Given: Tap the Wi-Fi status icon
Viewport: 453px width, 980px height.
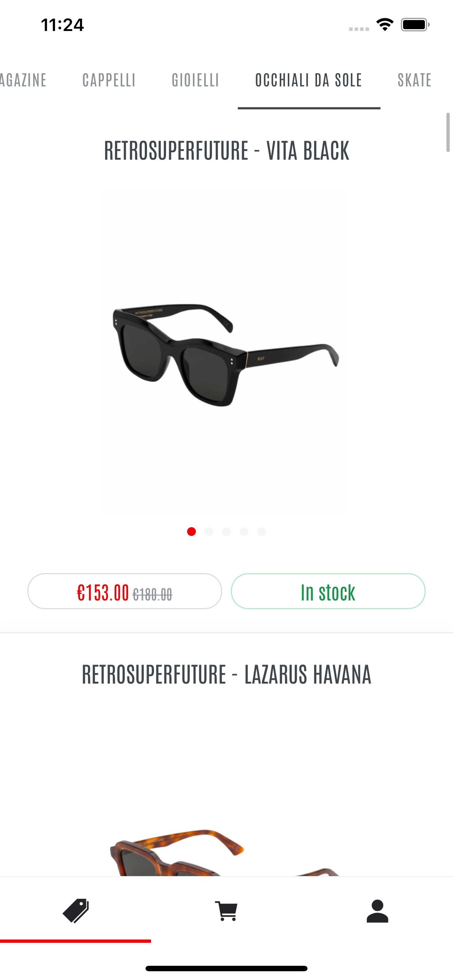Looking at the screenshot, I should (385, 25).
